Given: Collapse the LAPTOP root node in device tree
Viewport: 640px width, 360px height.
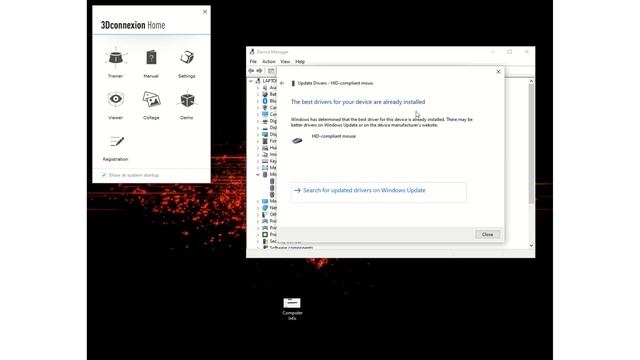Looking at the screenshot, I should (x=251, y=81).
